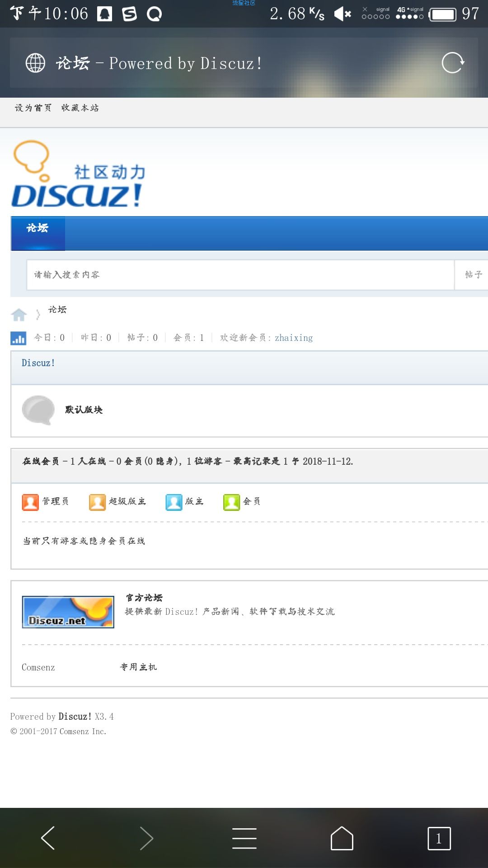
Task: Open new member zhaixing profile link
Action: (x=294, y=338)
